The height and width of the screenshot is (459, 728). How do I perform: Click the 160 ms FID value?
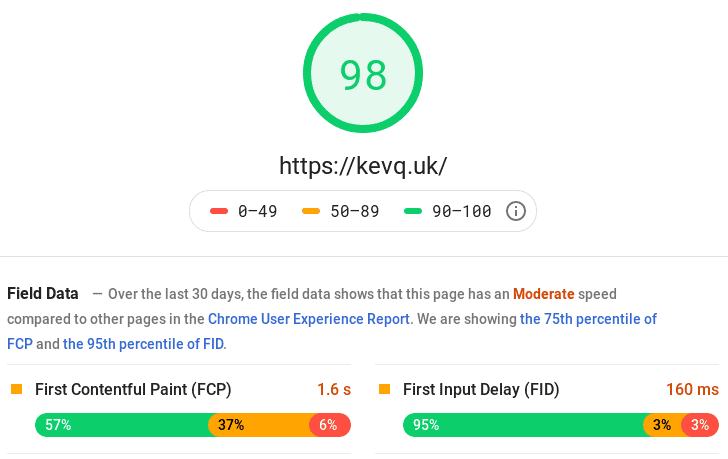pyautogui.click(x=692, y=389)
